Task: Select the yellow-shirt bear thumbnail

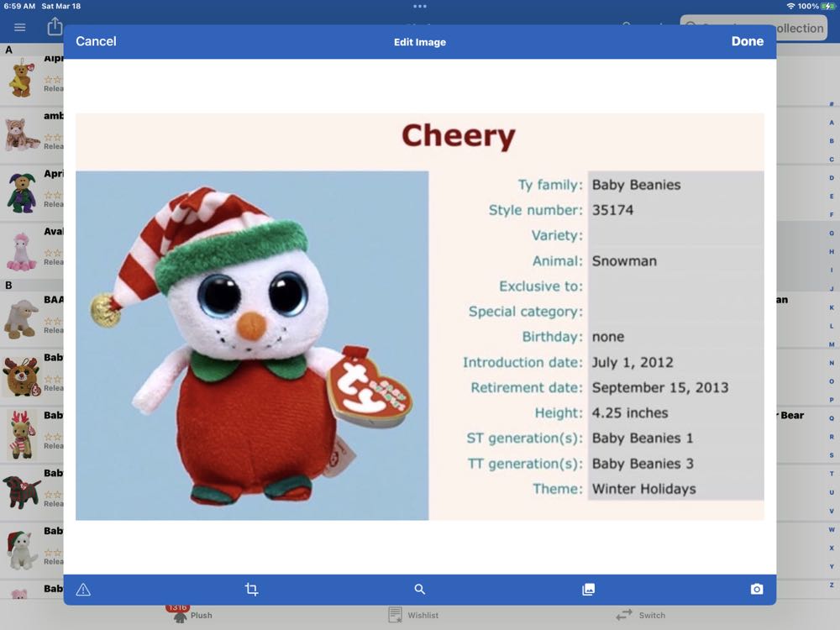Action: tap(22, 79)
